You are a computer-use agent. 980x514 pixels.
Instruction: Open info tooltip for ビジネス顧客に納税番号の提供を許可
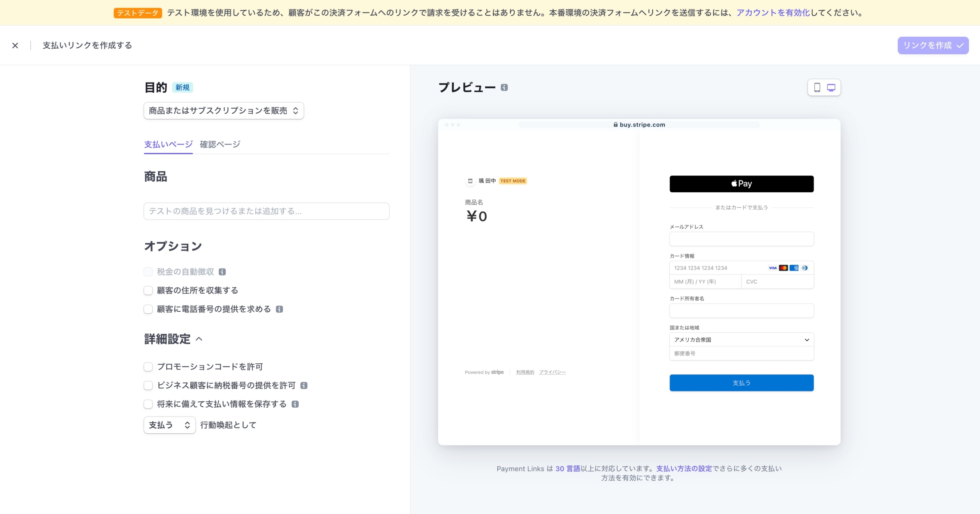tap(304, 385)
